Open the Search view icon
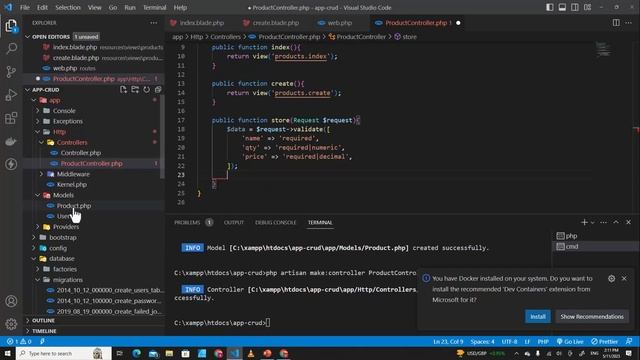 pyautogui.click(x=11, y=49)
